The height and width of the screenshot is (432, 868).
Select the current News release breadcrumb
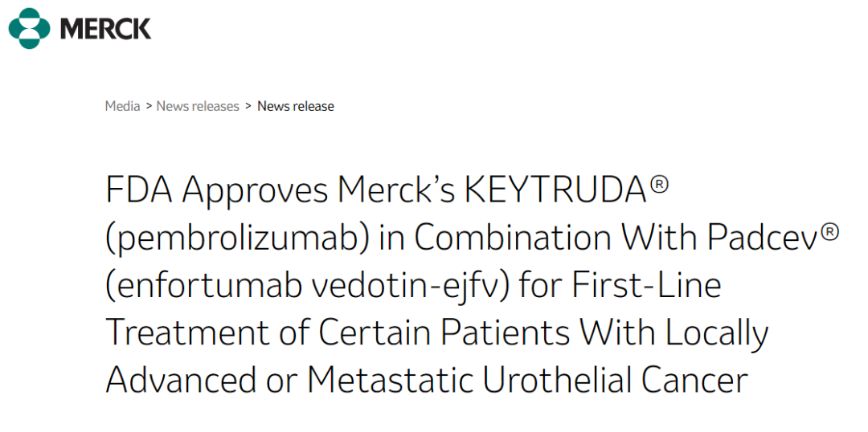[295, 106]
